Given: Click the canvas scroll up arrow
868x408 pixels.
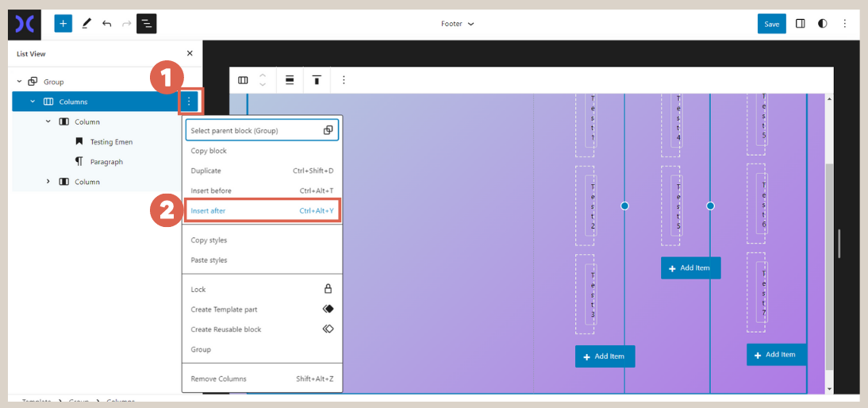Looking at the screenshot, I should (x=828, y=98).
